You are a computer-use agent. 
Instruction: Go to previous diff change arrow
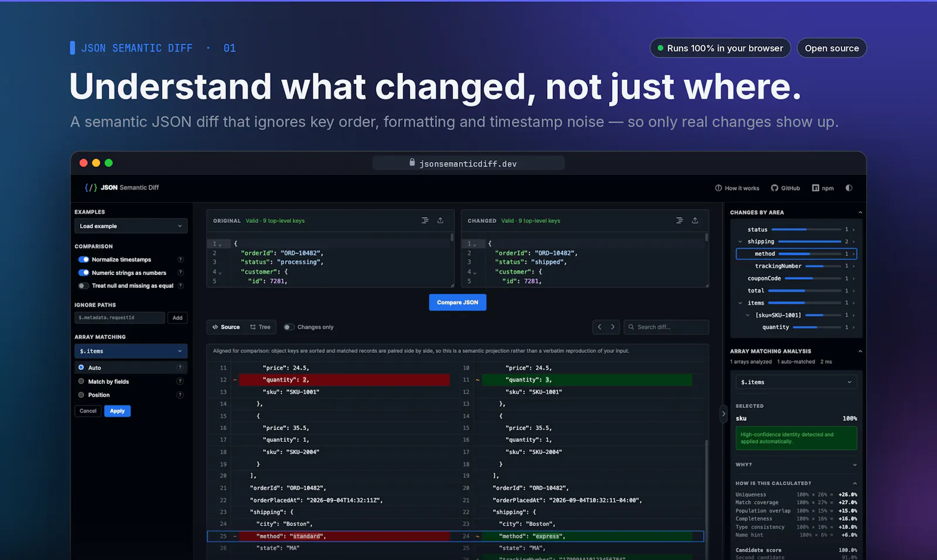tap(599, 327)
